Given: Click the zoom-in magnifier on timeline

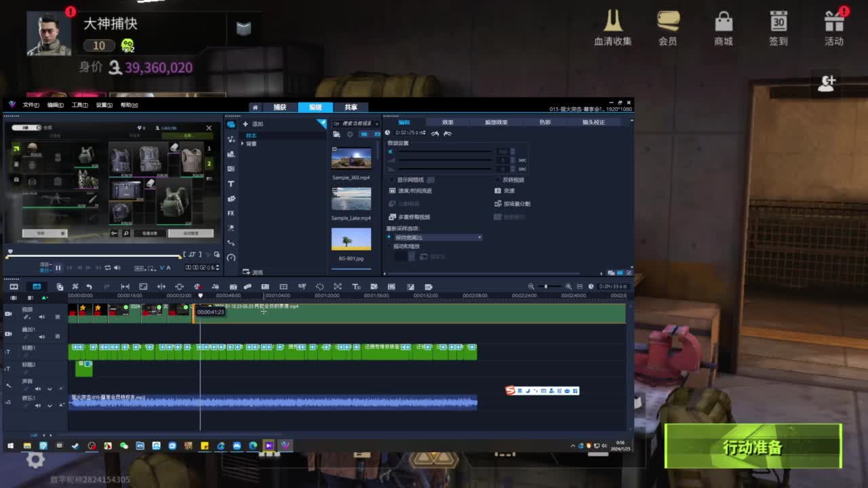Looking at the screenshot, I should [568, 287].
